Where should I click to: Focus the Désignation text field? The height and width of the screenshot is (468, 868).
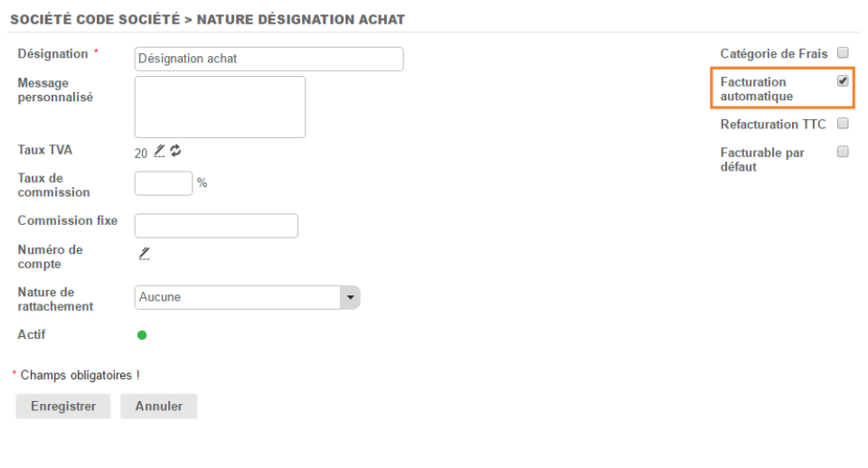pos(269,59)
